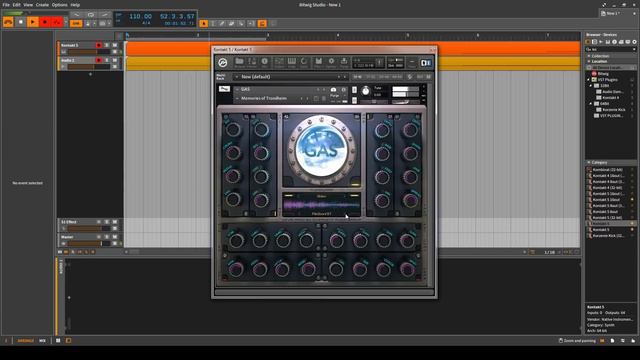The height and width of the screenshot is (360, 640).
Task: Select the Bitwig knife tool
Action: (x=241, y=24)
